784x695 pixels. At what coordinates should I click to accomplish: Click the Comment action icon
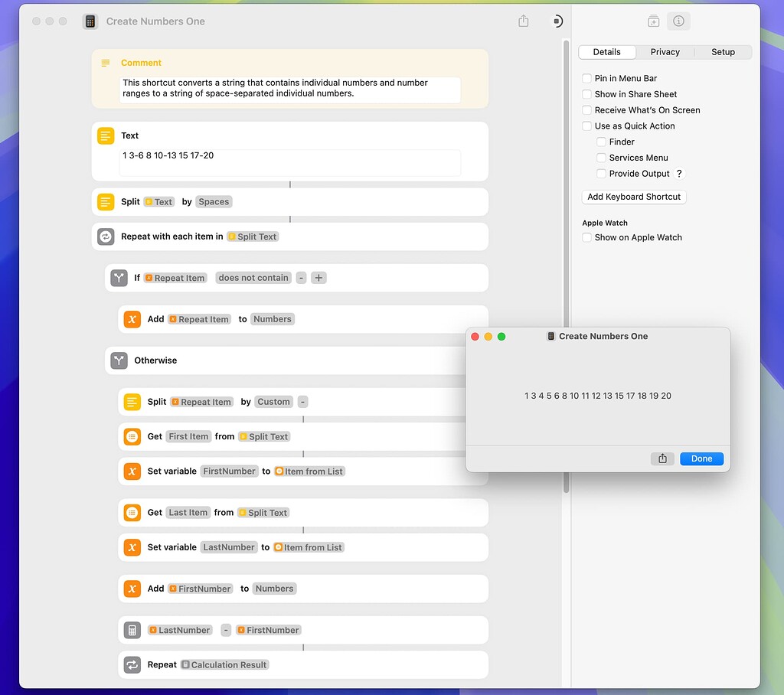pyautogui.click(x=105, y=63)
